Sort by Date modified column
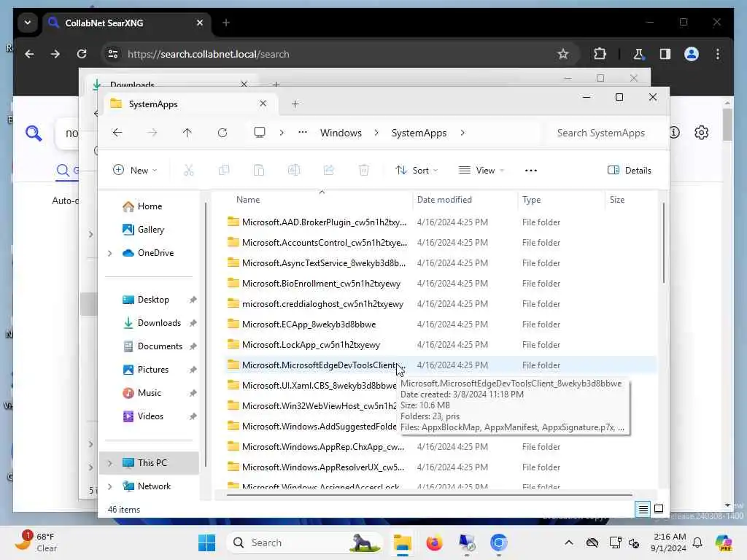This screenshot has width=747, height=560. (444, 200)
